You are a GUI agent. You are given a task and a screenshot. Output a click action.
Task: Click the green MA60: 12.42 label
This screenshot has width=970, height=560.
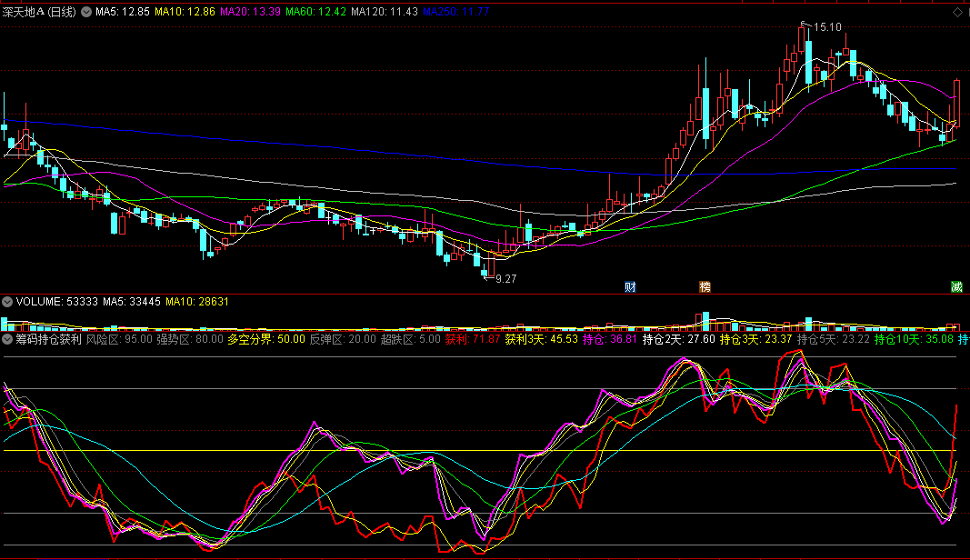click(316, 12)
